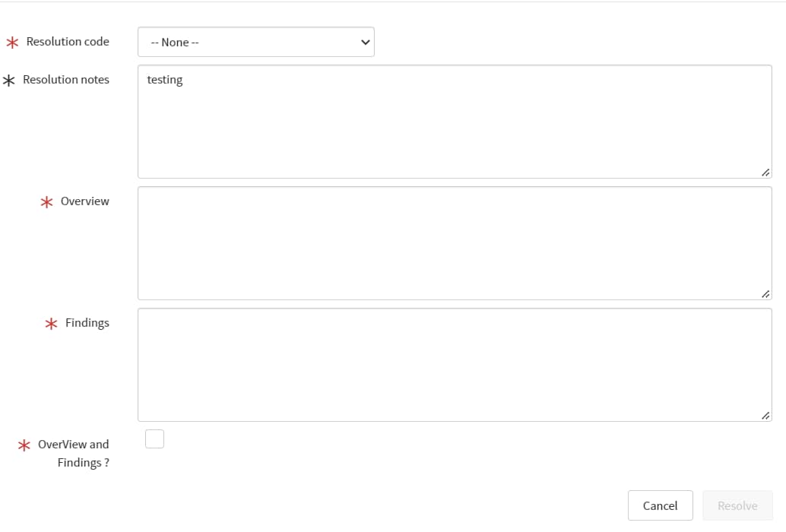The height and width of the screenshot is (532, 786).
Task: Cancel the resolve dialog
Action: pyautogui.click(x=660, y=505)
